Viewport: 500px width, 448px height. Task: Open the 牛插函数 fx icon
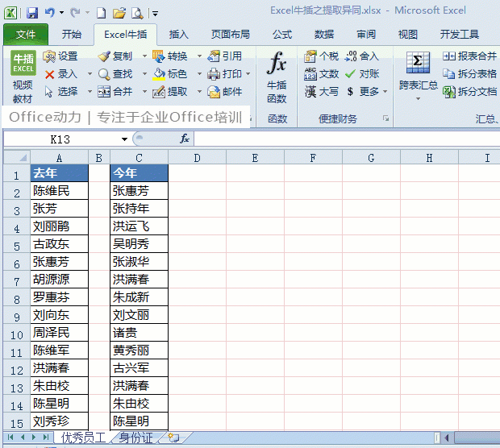point(277,63)
